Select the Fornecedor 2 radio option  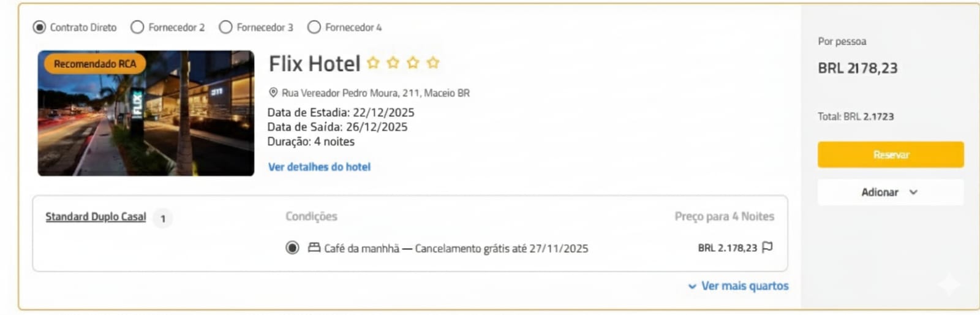(x=138, y=27)
